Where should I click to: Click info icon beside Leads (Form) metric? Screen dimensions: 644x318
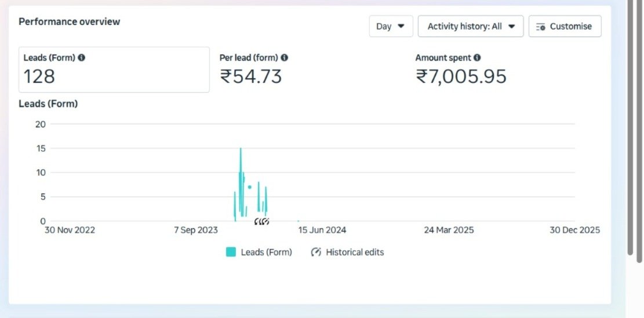pyautogui.click(x=82, y=58)
